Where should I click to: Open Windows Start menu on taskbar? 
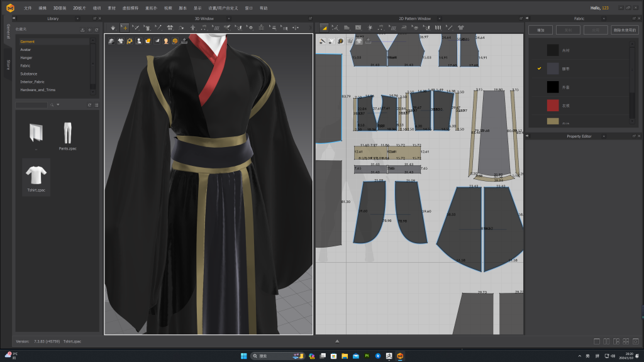(x=243, y=356)
